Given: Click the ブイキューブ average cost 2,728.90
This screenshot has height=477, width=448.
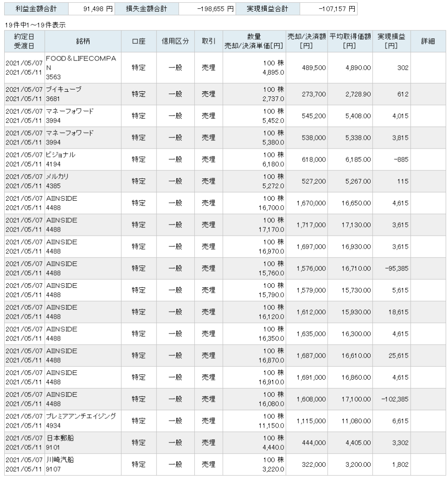Looking at the screenshot, I should 358,94.
